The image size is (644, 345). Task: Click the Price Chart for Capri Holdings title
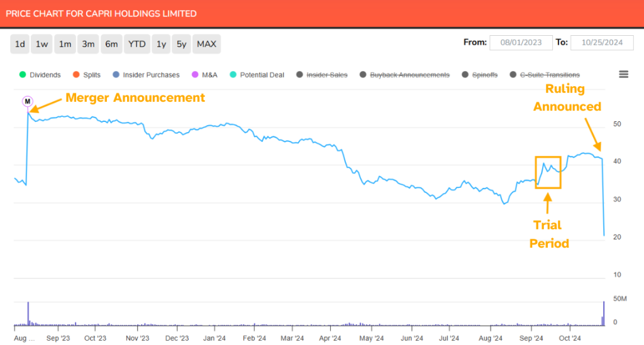[101, 14]
